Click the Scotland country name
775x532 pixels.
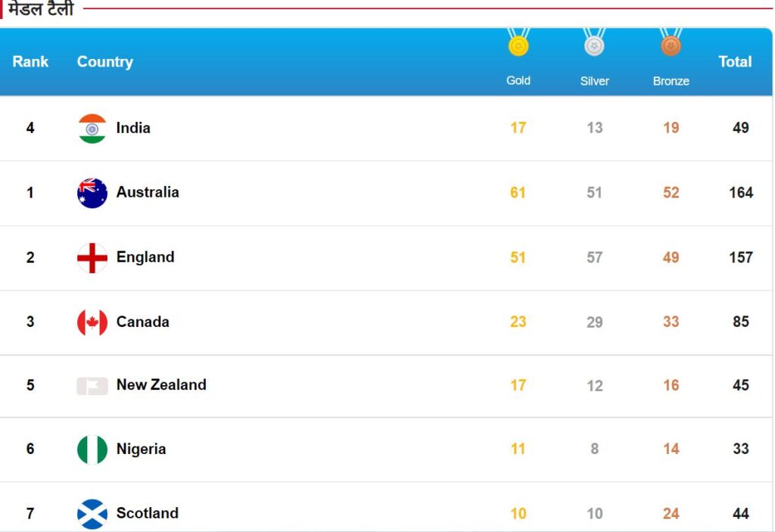pos(148,513)
